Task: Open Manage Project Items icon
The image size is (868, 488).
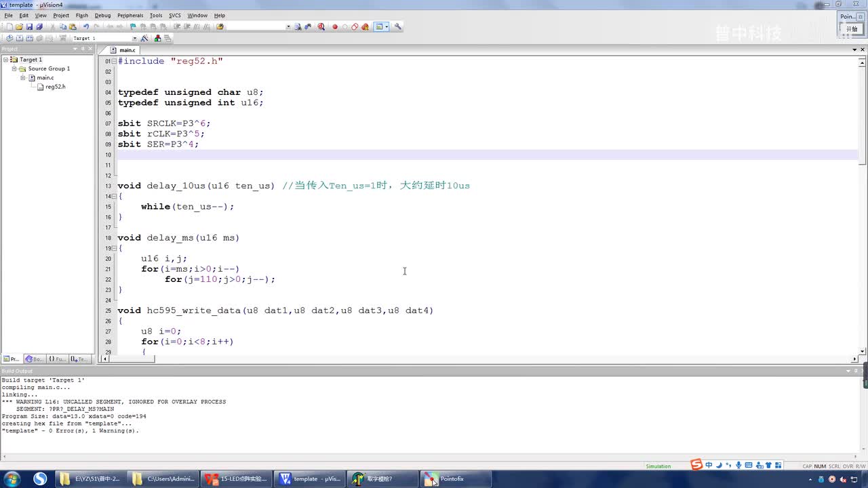Action: [158, 38]
